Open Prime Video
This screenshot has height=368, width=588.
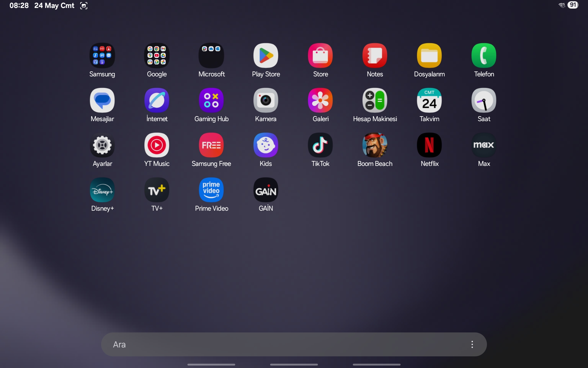[x=211, y=190]
